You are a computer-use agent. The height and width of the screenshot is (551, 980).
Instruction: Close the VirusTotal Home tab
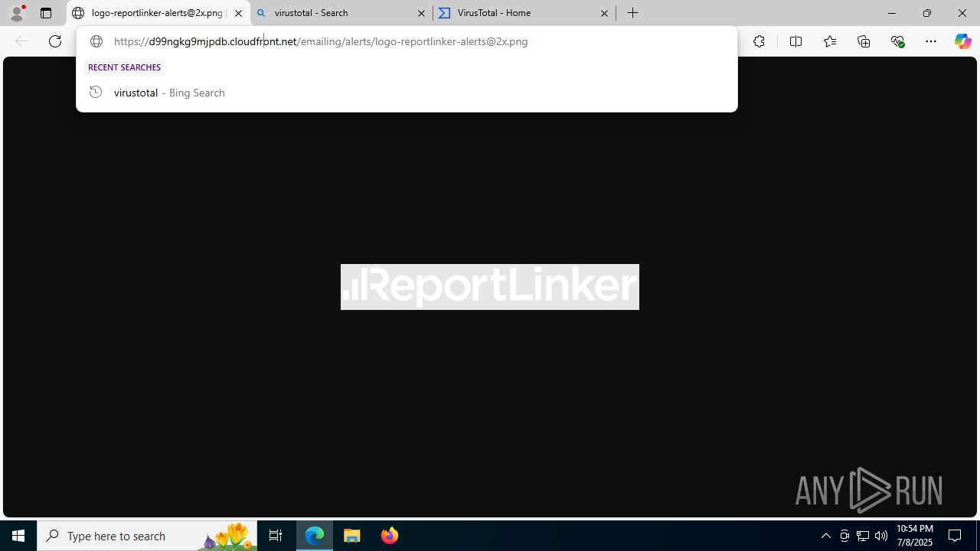pos(604,13)
